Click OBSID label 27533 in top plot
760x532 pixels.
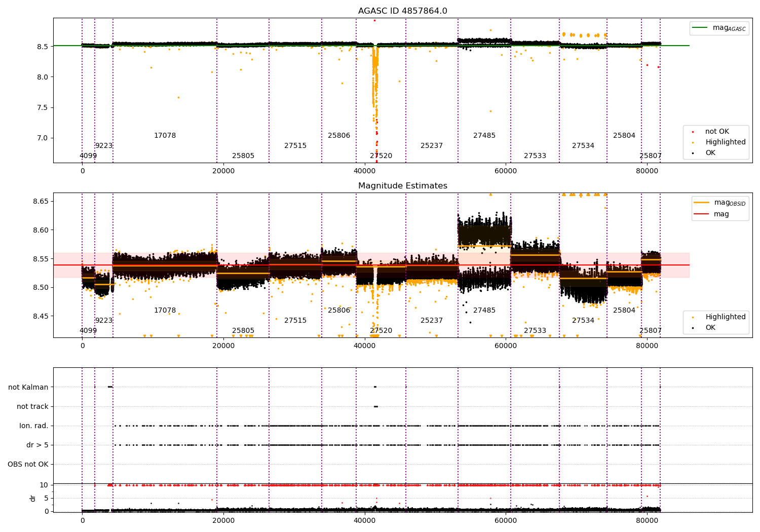tap(535, 156)
